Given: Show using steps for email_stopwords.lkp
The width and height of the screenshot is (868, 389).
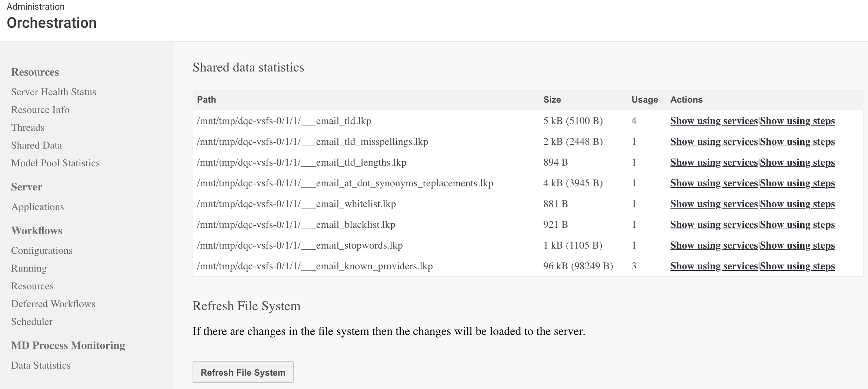Looking at the screenshot, I should point(797,245).
